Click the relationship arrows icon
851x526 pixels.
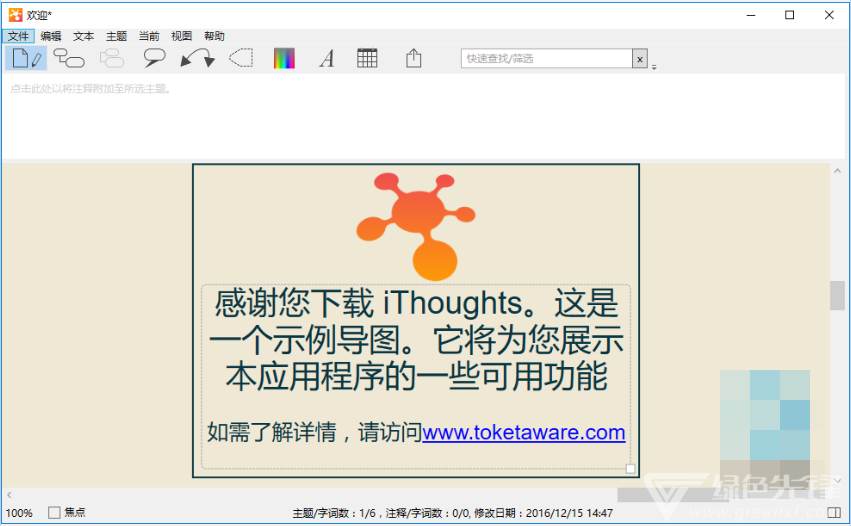point(198,58)
